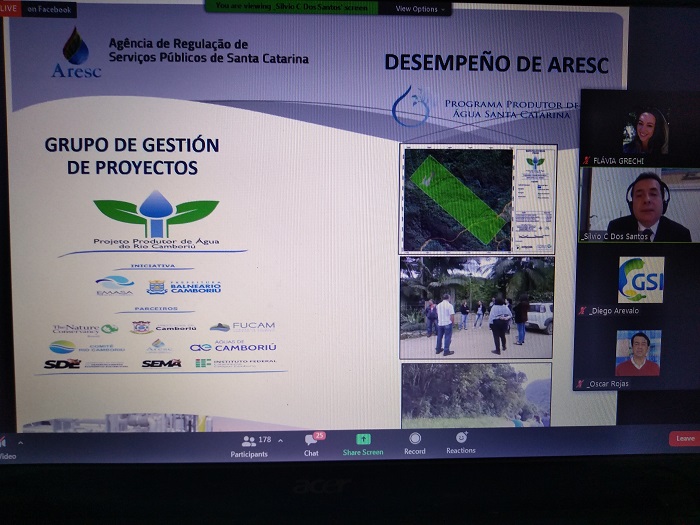The image size is (700, 525).
Task: Click the 'PARCEIROS' label
Action: (x=156, y=308)
